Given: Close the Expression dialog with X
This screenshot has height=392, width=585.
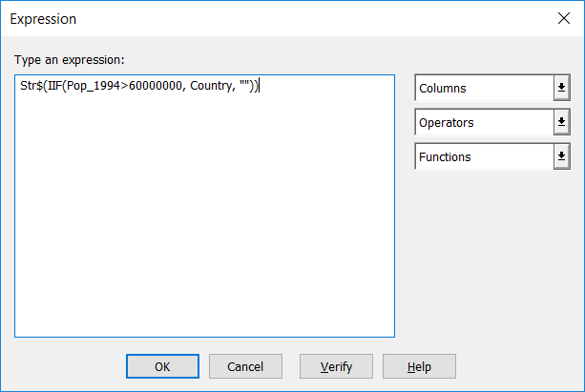Looking at the screenshot, I should pyautogui.click(x=561, y=18).
